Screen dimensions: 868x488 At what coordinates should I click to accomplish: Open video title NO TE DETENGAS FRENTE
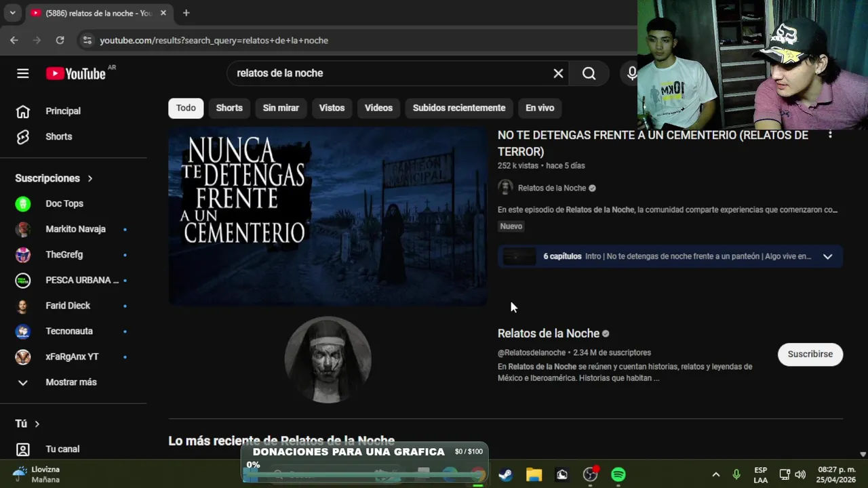653,143
